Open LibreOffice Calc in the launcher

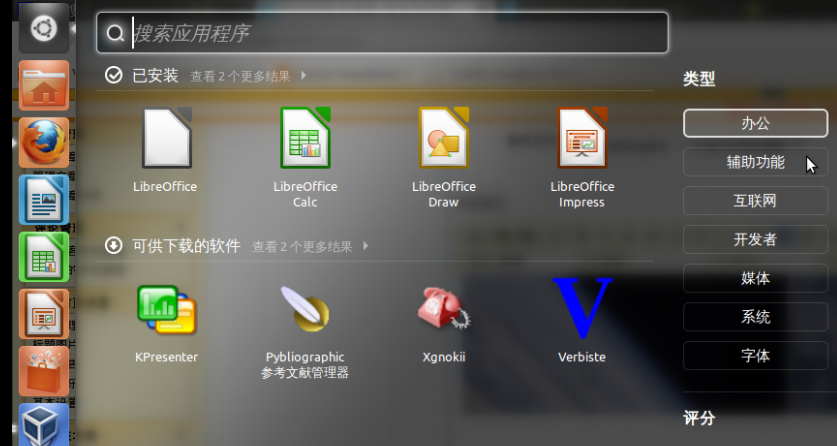tap(44, 257)
